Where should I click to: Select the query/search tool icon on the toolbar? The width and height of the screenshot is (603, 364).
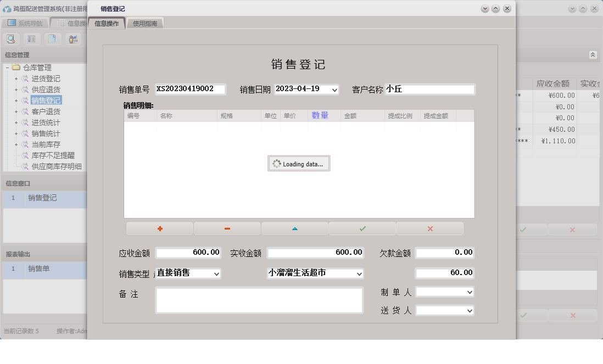pos(11,39)
